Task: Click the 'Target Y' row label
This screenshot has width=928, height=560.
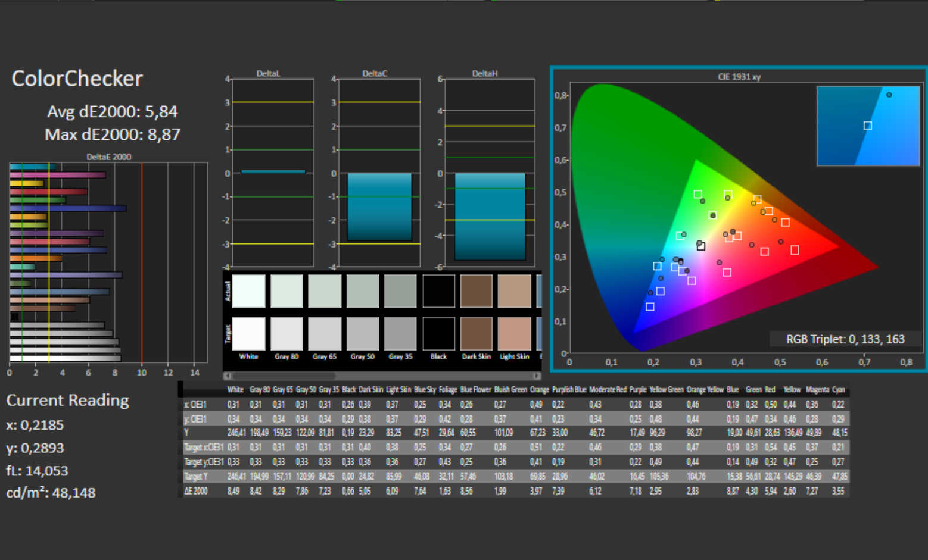Action: click(x=196, y=477)
